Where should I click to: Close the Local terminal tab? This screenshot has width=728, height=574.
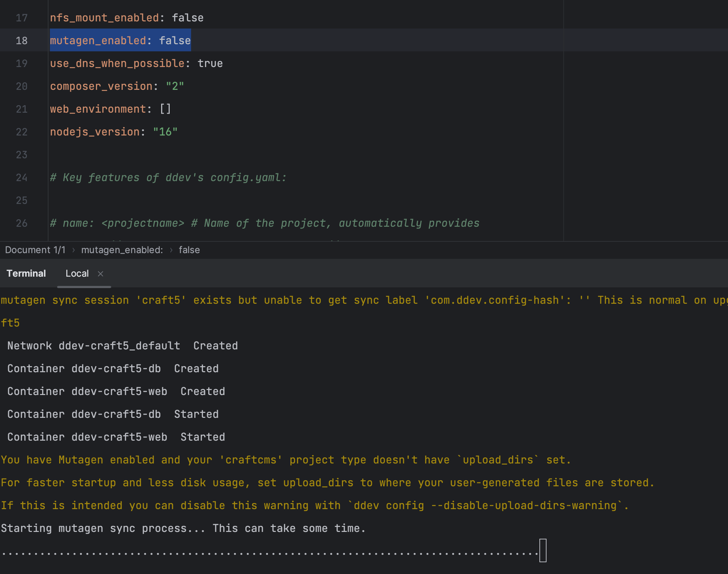point(101,273)
